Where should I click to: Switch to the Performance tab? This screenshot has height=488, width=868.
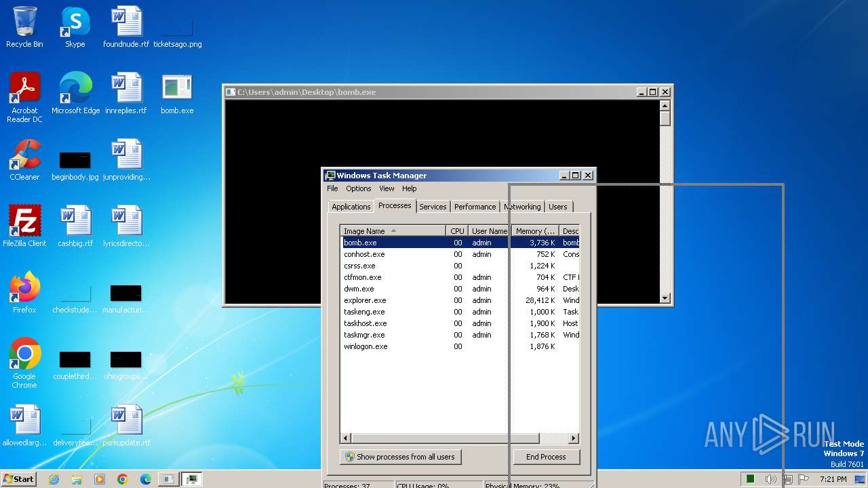(x=475, y=207)
